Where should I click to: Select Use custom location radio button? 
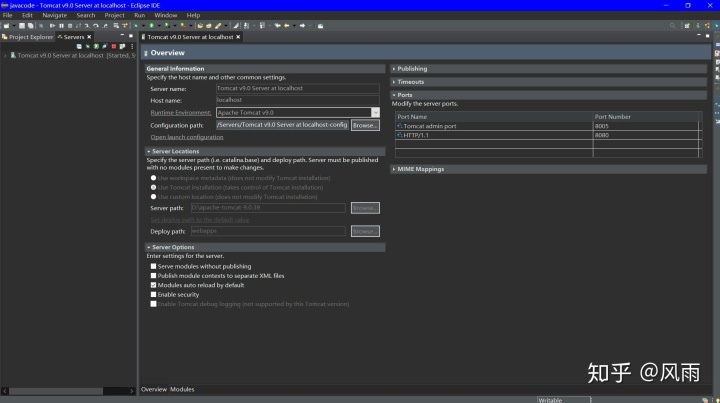tap(153, 197)
